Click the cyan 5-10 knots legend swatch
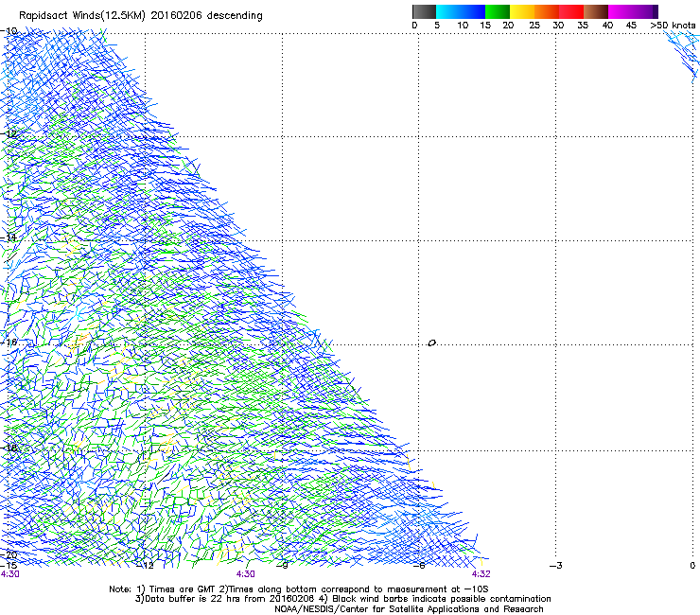 tap(447, 11)
